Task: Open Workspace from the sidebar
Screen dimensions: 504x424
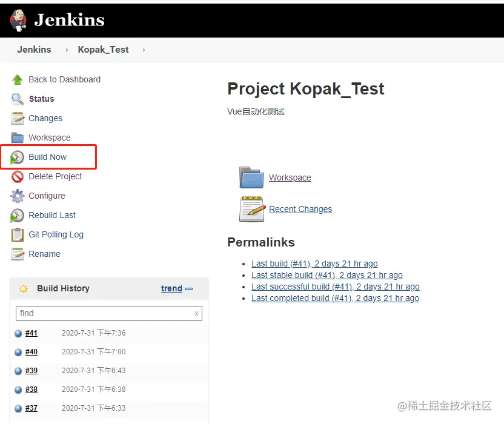Action: (50, 137)
